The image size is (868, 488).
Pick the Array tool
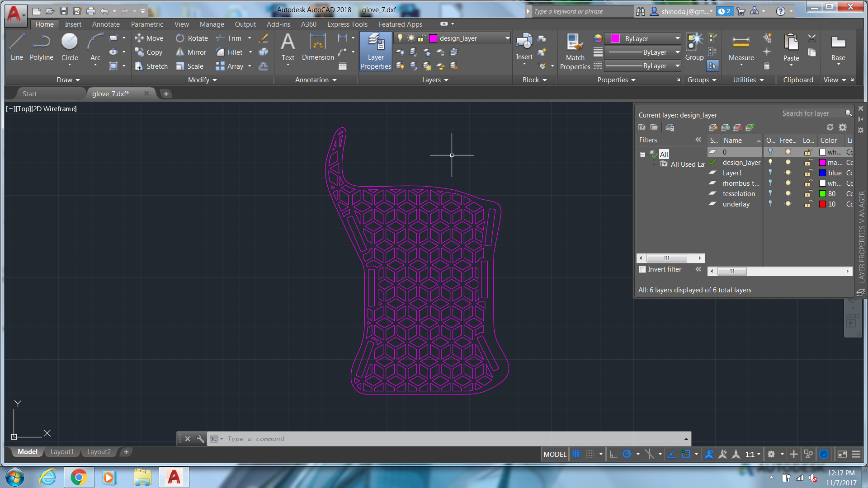coord(230,66)
